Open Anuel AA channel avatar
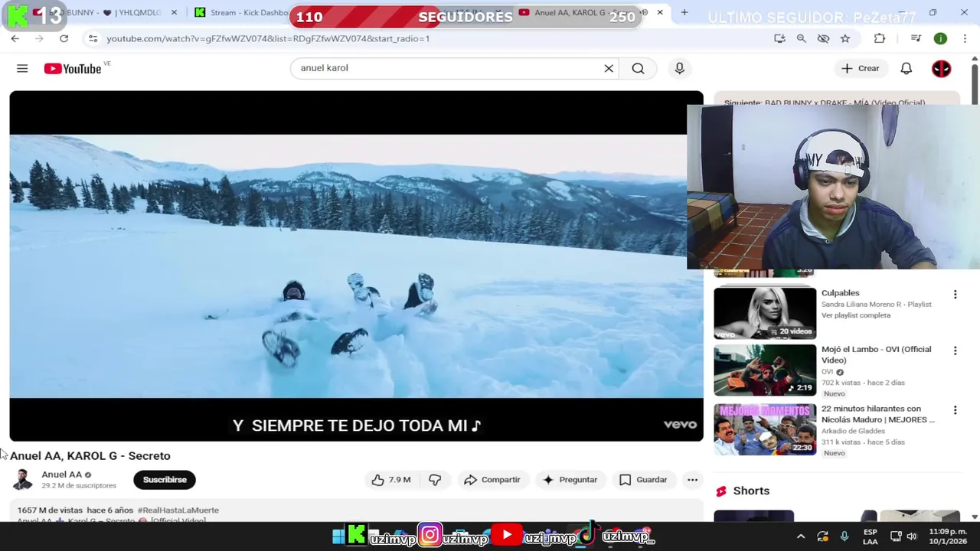Screen dimensions: 980x551 click(22, 480)
